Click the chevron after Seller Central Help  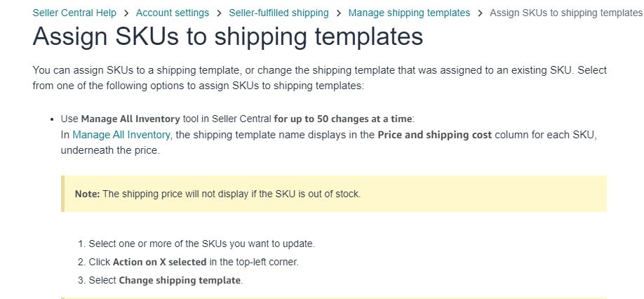(x=126, y=13)
